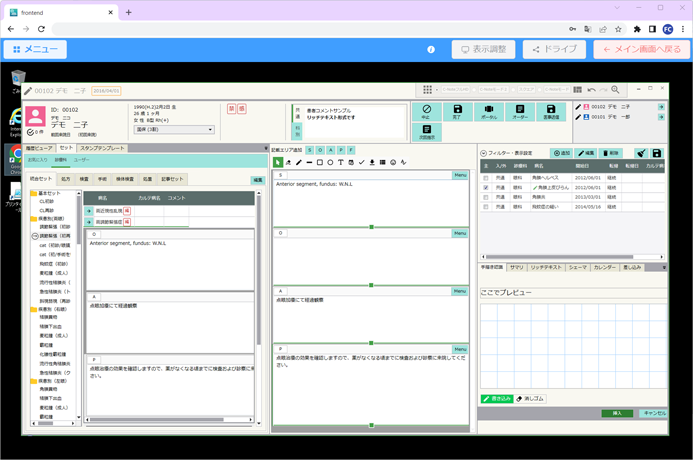Check the 角膜ヘルペス row checkbox

pos(486,179)
